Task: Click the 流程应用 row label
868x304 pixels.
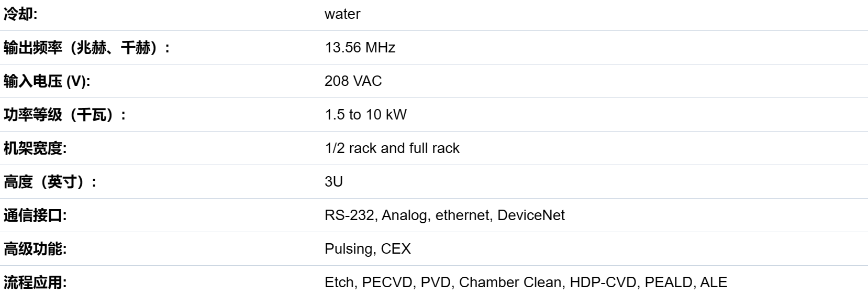Action: pos(35,283)
